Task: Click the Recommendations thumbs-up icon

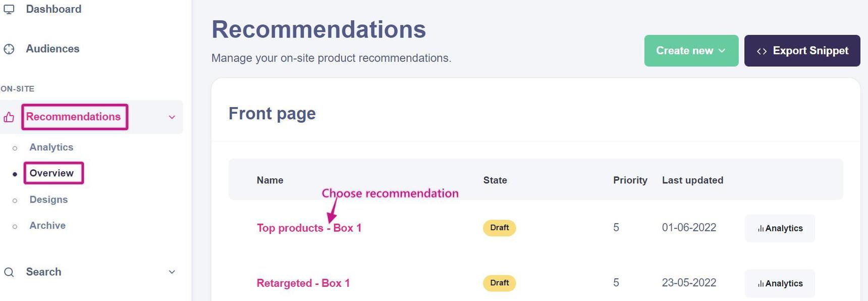Action: coord(9,117)
